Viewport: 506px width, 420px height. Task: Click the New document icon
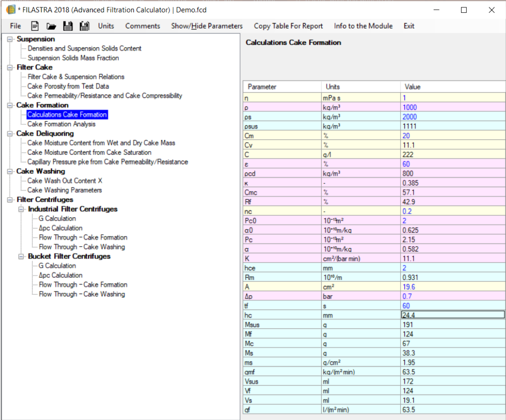pos(35,26)
